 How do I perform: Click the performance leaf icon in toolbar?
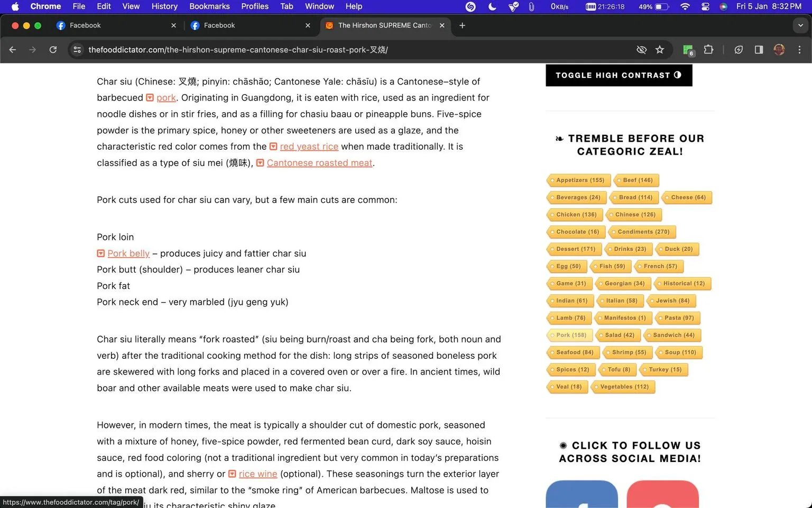739,50
